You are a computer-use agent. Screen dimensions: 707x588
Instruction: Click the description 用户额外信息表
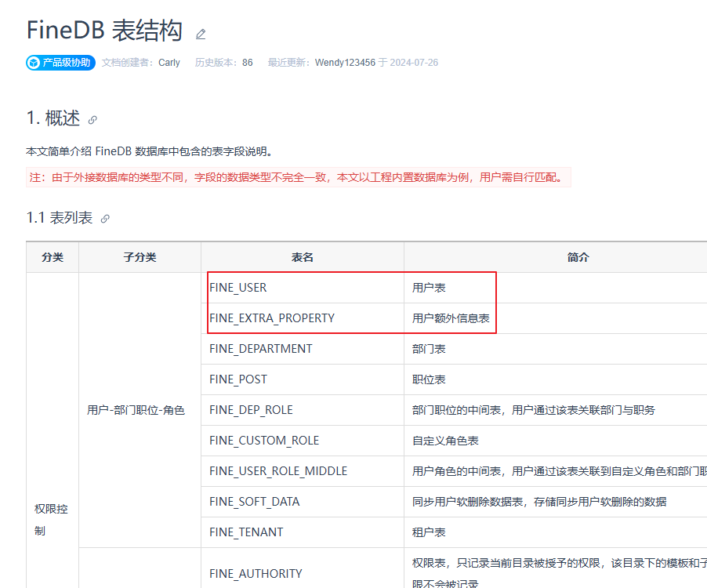click(x=451, y=318)
